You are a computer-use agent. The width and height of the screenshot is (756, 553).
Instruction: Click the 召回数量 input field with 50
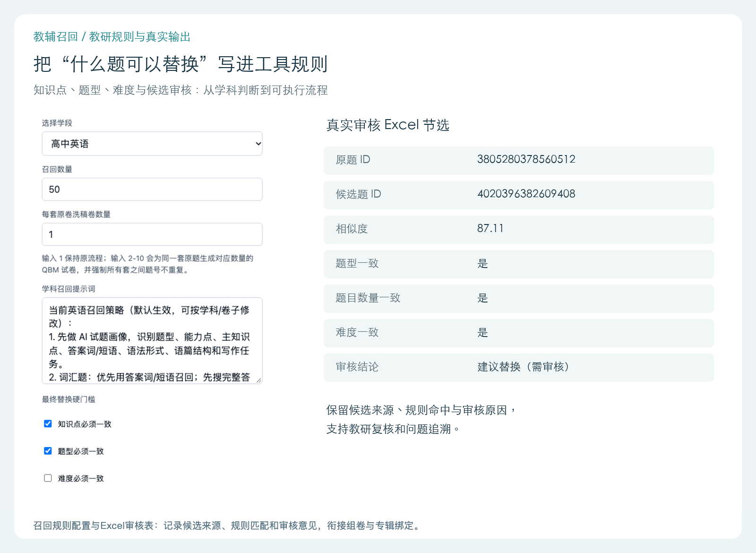152,189
